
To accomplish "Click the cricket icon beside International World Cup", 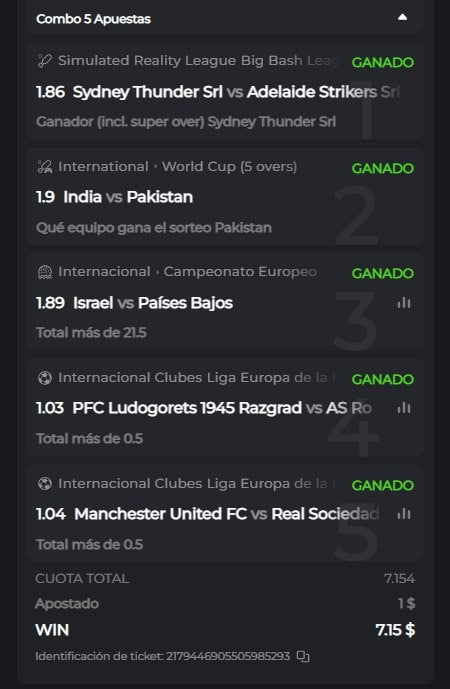I will coord(44,167).
